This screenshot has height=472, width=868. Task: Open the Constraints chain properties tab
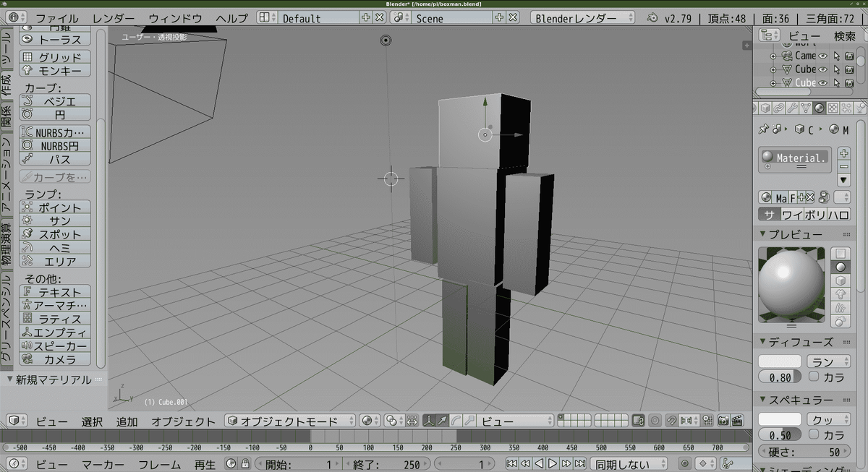pyautogui.click(x=778, y=108)
